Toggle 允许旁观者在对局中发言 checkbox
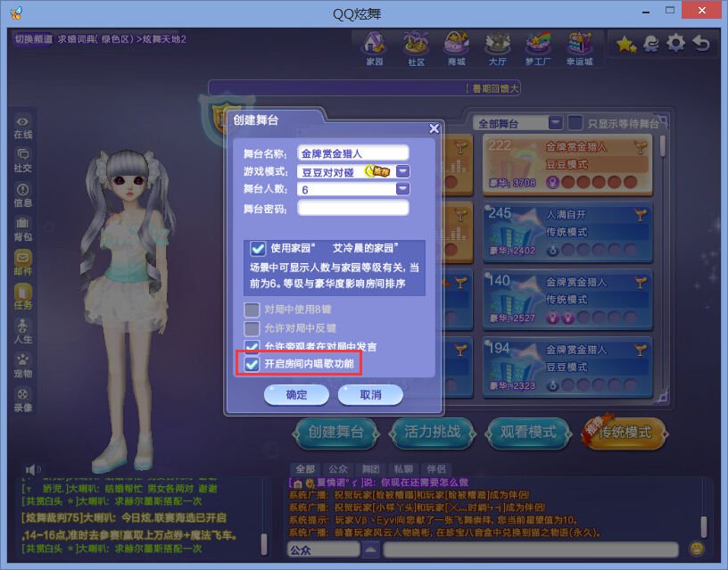 point(252,346)
